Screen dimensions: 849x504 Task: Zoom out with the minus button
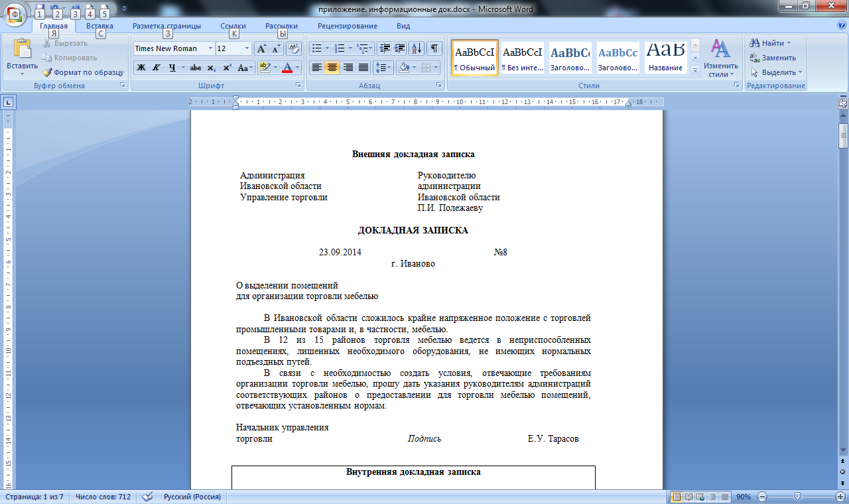762,497
